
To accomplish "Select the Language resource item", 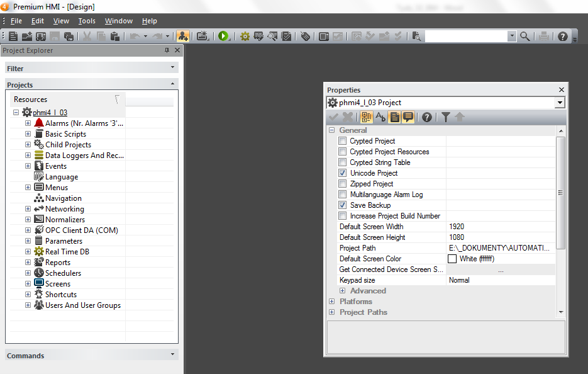I will pyautogui.click(x=62, y=177).
